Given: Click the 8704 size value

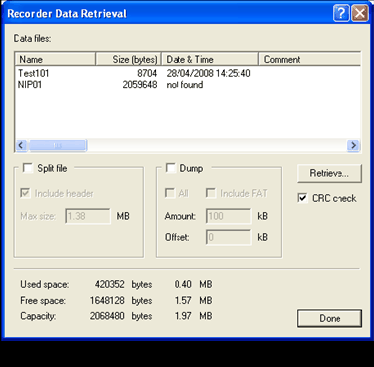Looking at the screenshot, I should point(147,73).
